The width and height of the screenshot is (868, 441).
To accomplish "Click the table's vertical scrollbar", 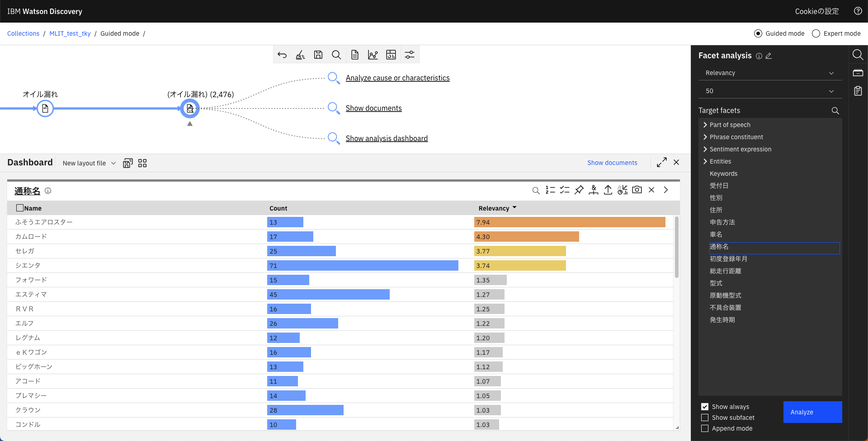I will point(677,247).
